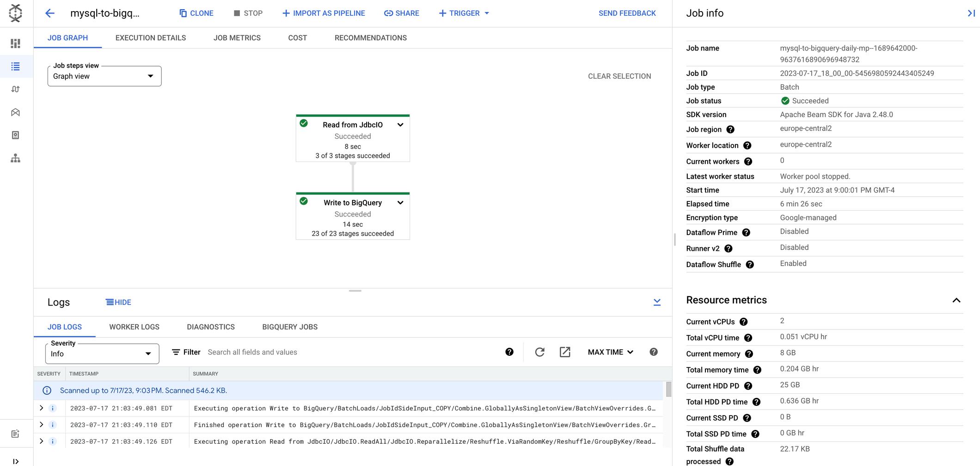980x466 pixels.
Task: Click the logs filter search field
Action: [351, 352]
